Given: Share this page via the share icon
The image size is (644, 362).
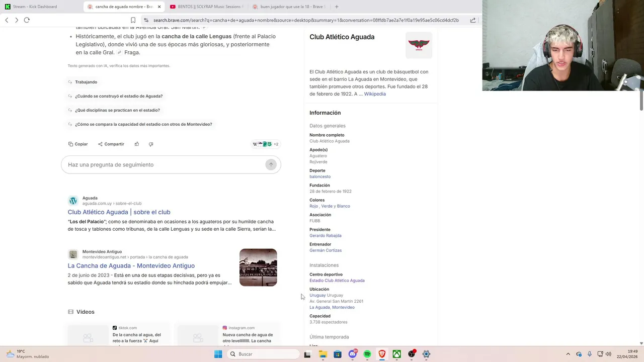Looking at the screenshot, I should tap(473, 20).
